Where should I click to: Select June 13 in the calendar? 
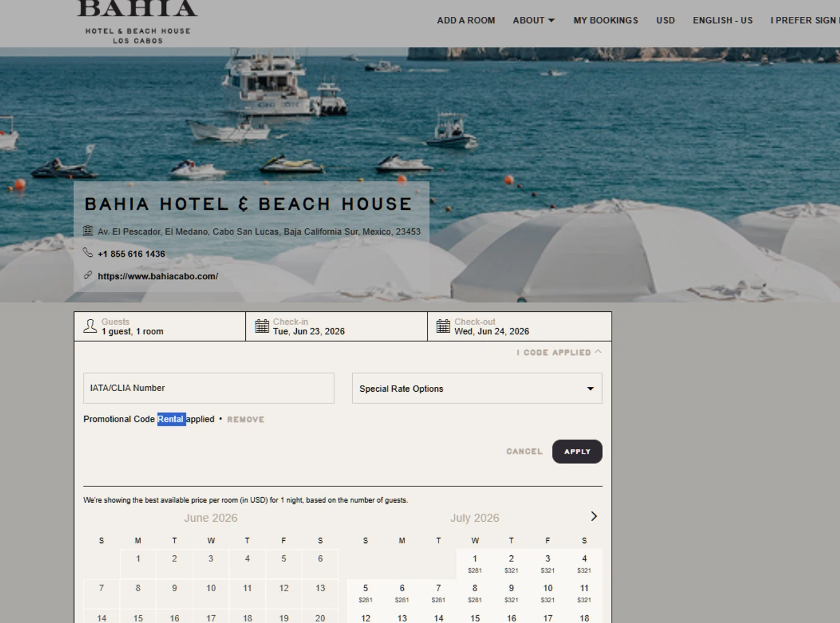(x=320, y=593)
